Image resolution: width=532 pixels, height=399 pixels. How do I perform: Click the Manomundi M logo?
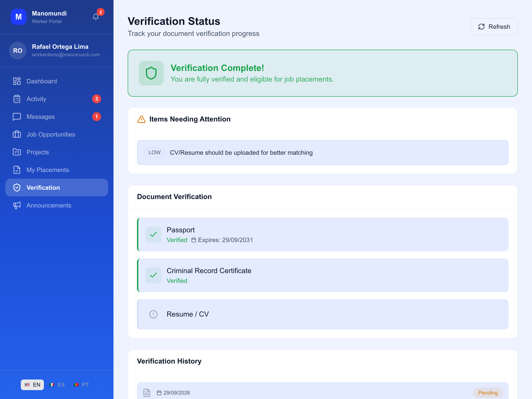(x=19, y=17)
